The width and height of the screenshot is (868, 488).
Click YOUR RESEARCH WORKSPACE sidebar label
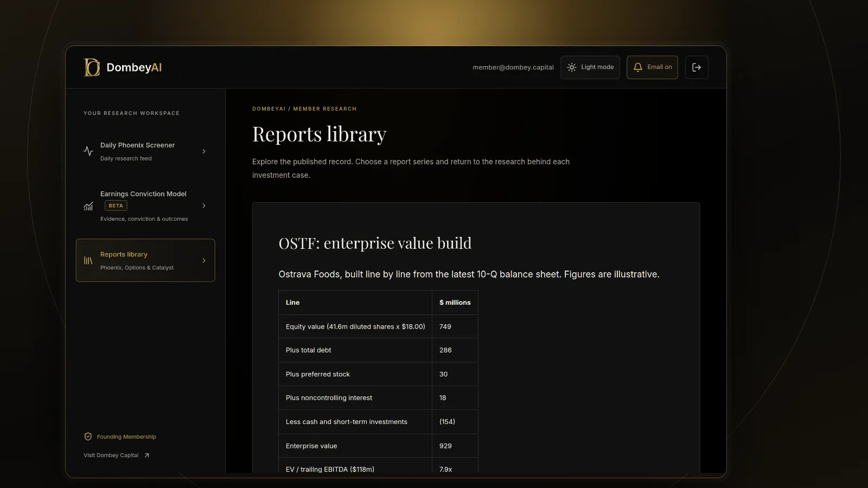tap(131, 113)
